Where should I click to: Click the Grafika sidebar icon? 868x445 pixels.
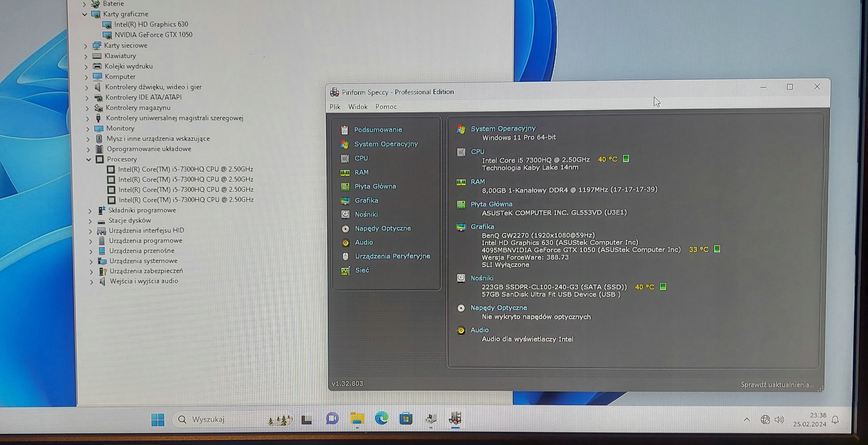[x=345, y=201]
